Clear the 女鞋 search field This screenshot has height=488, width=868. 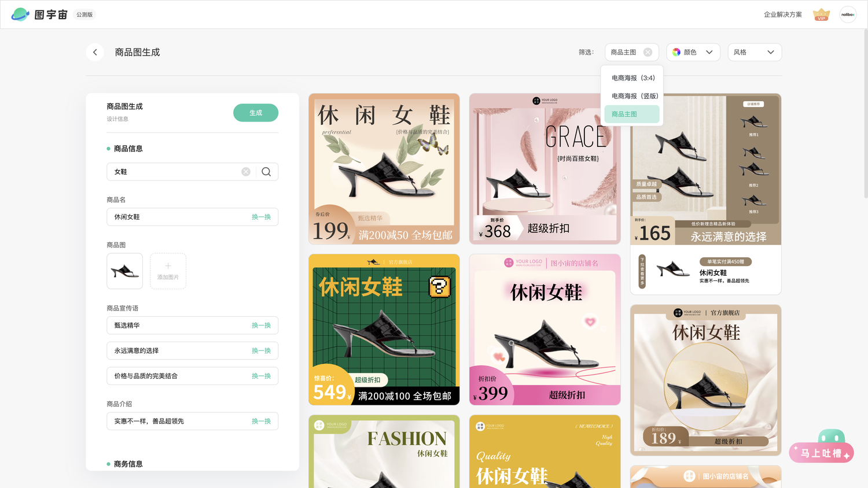(246, 172)
